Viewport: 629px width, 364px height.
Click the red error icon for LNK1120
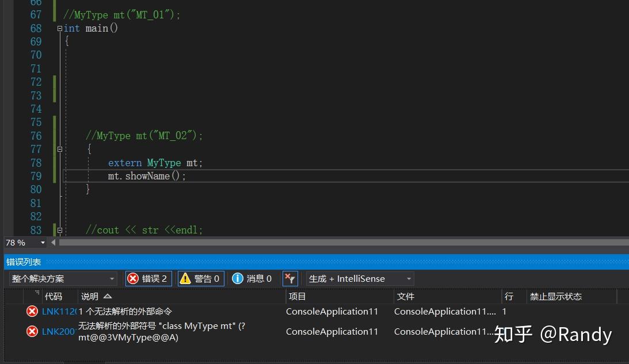tap(32, 312)
